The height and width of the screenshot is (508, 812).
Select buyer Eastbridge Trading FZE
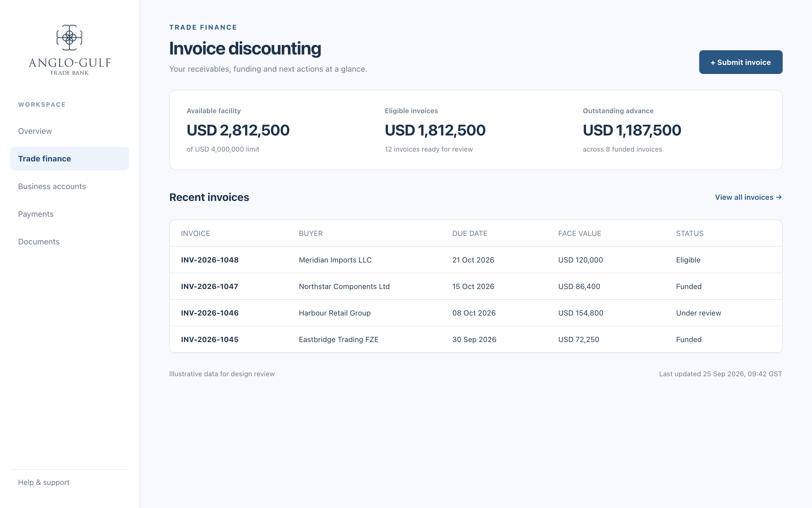(338, 339)
